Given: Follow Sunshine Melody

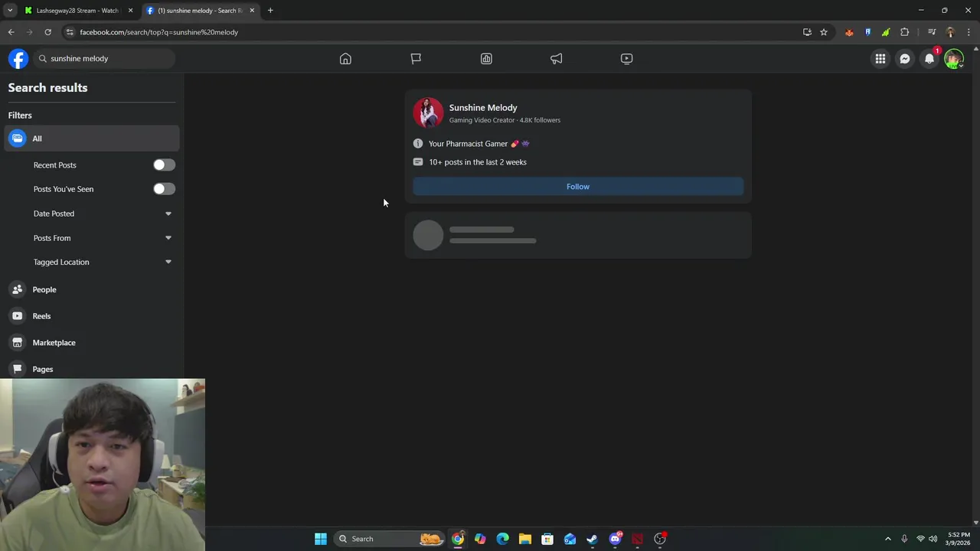Looking at the screenshot, I should click(578, 187).
